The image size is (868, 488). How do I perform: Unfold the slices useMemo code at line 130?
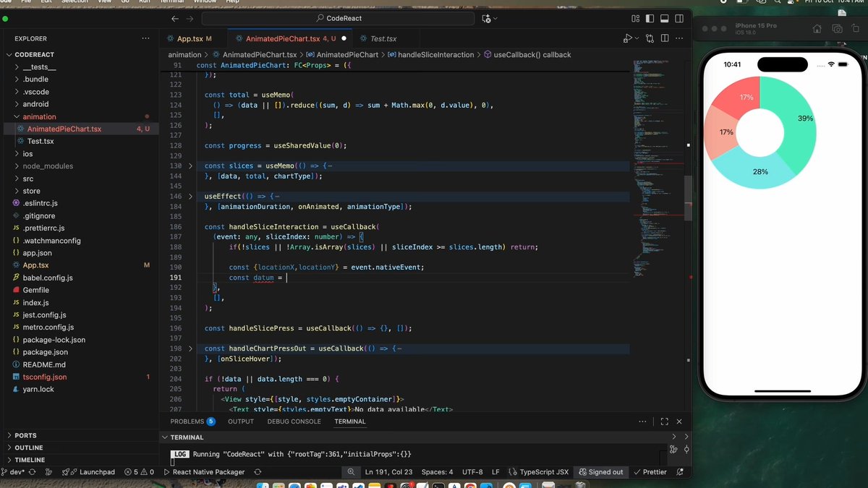(x=191, y=166)
